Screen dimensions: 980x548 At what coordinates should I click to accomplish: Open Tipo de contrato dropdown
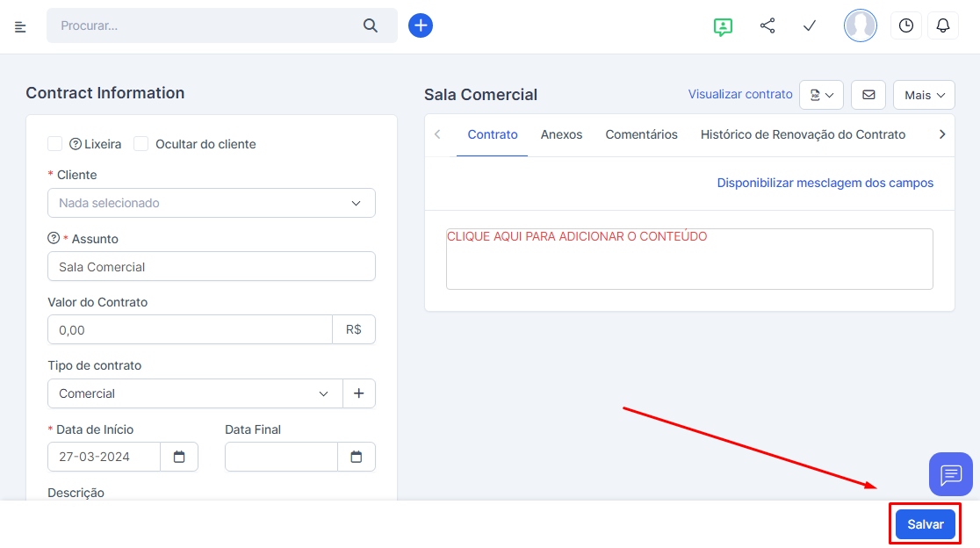tap(195, 393)
